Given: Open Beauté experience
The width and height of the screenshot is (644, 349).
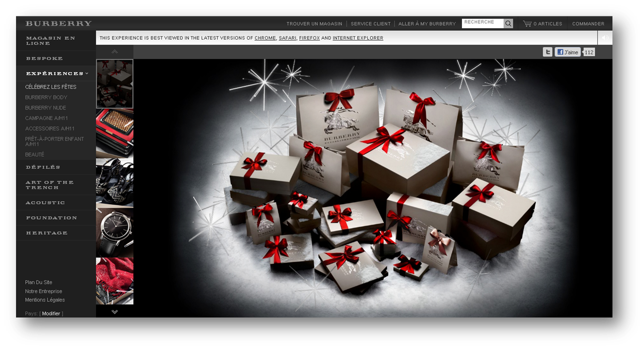Looking at the screenshot, I should (x=34, y=155).
